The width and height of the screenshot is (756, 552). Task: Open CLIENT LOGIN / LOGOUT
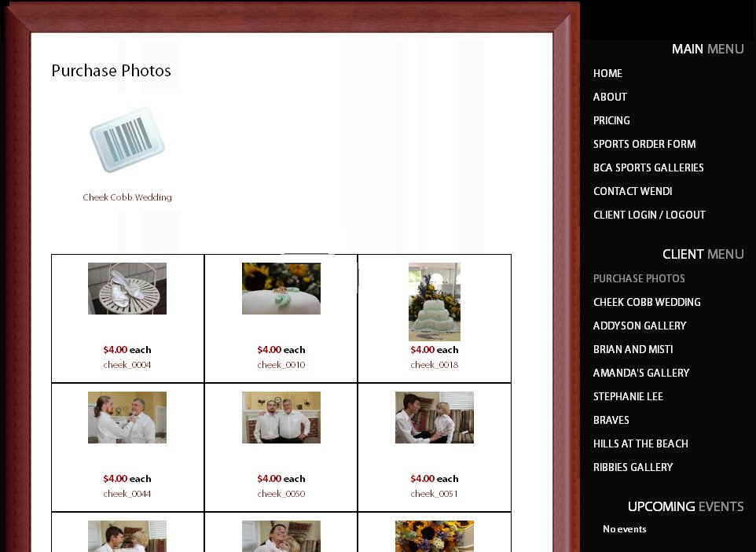click(x=649, y=215)
